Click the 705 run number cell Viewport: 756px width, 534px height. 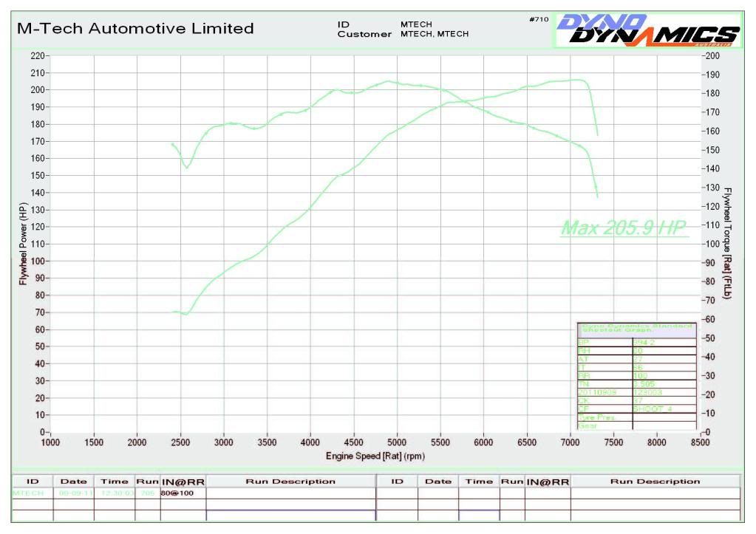pyautogui.click(x=148, y=493)
